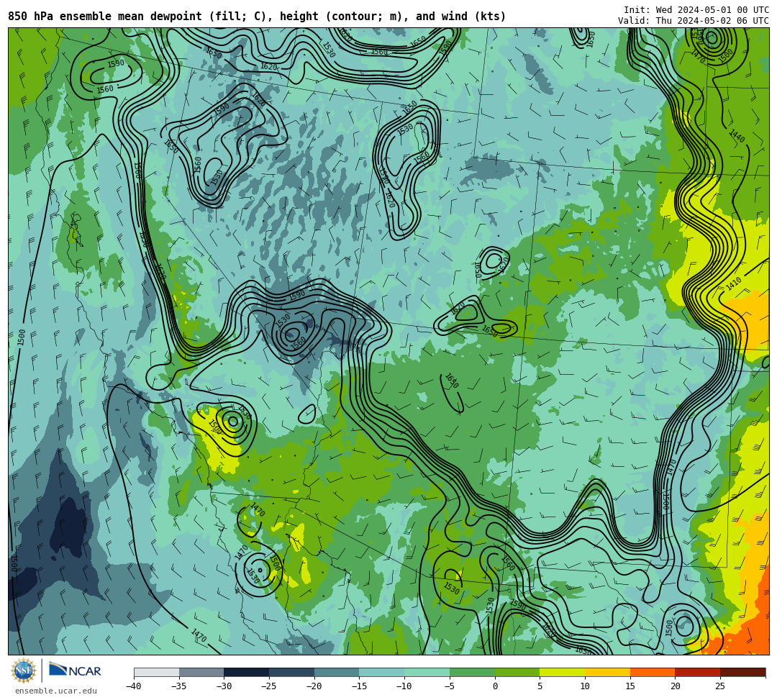Click the mint green swatch right of -10

(x=427, y=672)
